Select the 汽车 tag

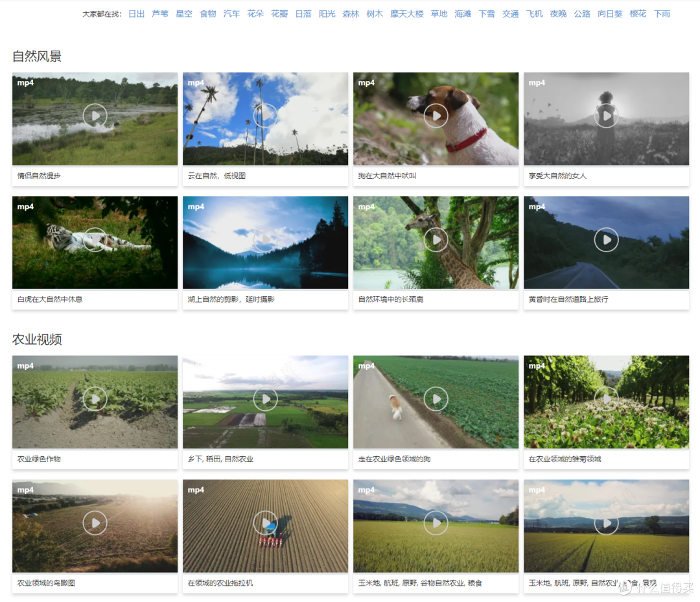click(231, 14)
